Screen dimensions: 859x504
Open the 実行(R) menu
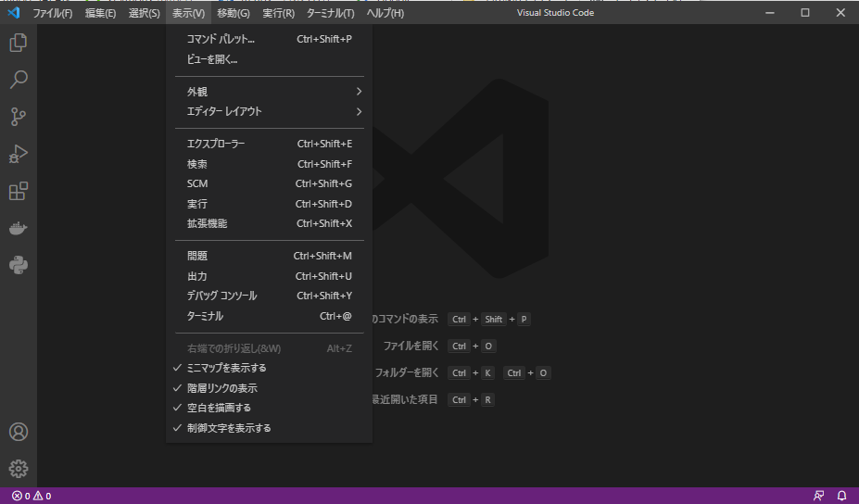tap(278, 13)
